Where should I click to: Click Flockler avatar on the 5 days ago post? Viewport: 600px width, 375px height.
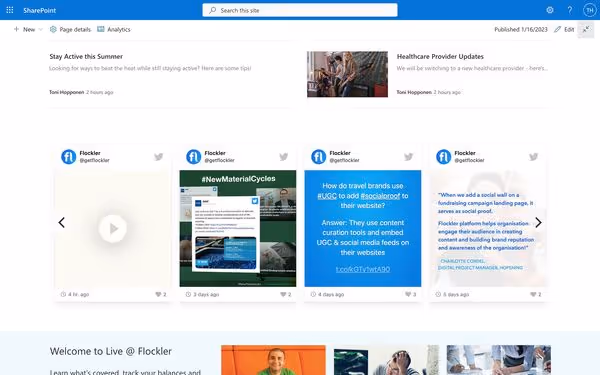443,157
